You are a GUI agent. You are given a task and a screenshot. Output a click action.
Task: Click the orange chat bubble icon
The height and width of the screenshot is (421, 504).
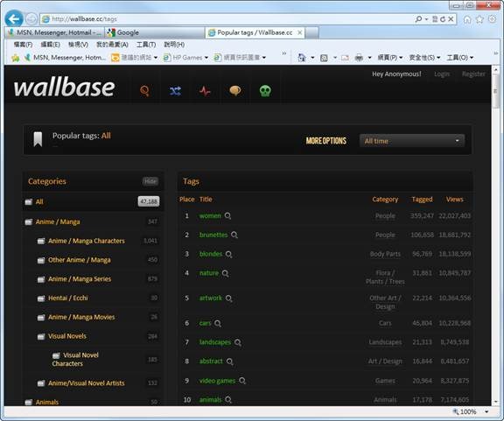click(x=235, y=91)
